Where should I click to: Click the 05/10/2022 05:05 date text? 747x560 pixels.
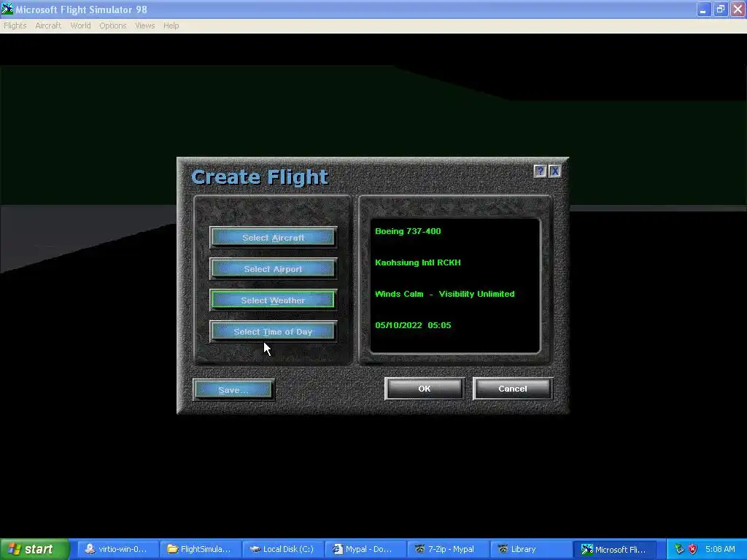coord(413,325)
